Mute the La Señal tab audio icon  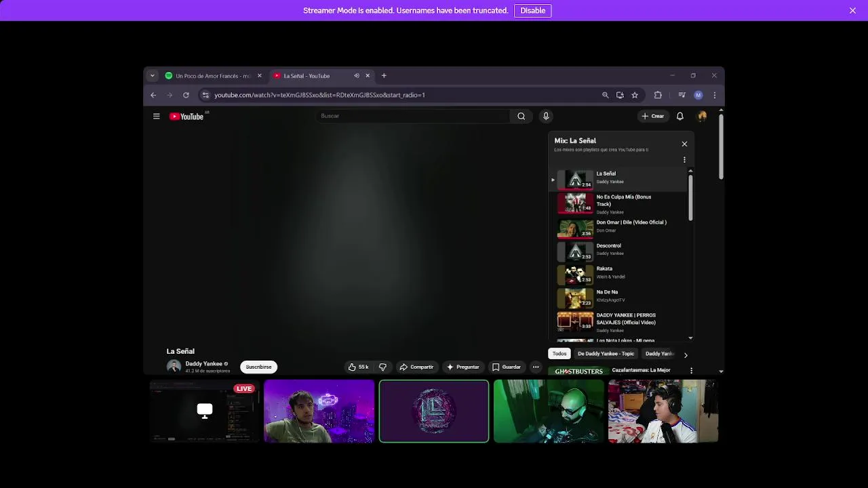(357, 76)
